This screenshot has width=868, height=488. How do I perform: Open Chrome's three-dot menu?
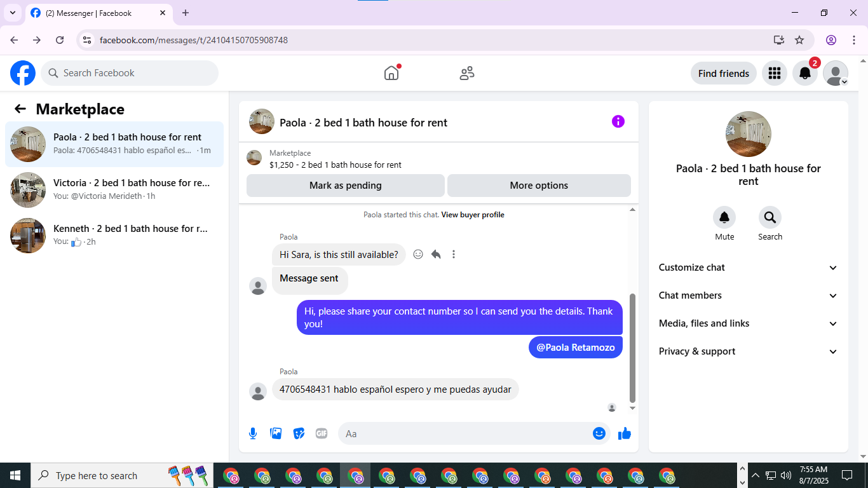[x=853, y=40]
